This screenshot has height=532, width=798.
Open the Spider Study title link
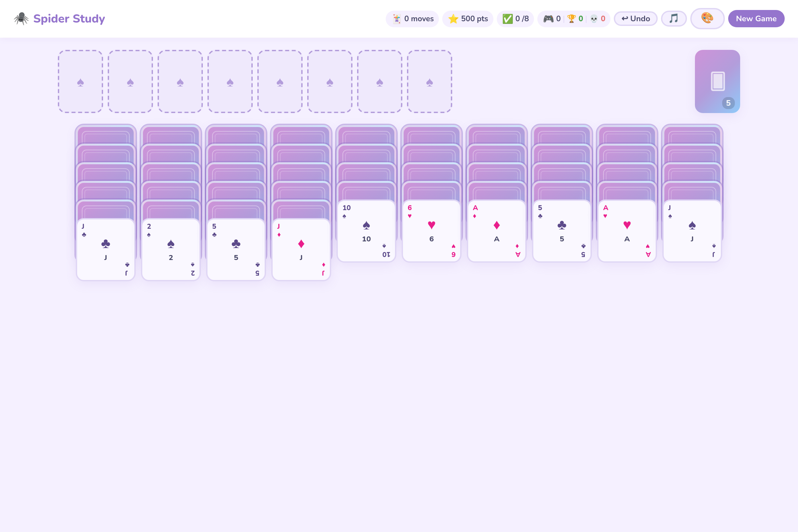click(69, 19)
